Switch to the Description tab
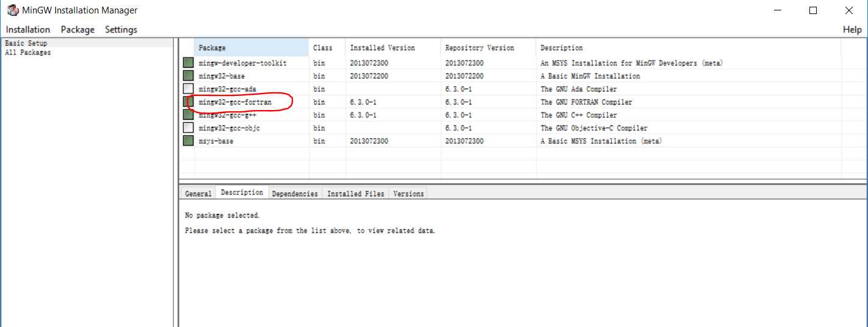The height and width of the screenshot is (327, 868). 242,192
